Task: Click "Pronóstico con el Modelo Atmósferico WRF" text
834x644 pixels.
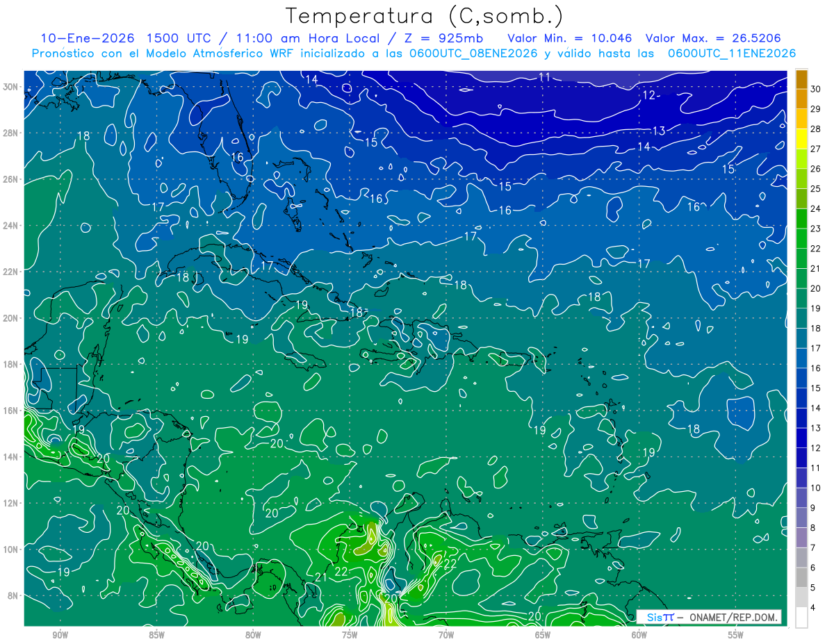Action: click(164, 53)
